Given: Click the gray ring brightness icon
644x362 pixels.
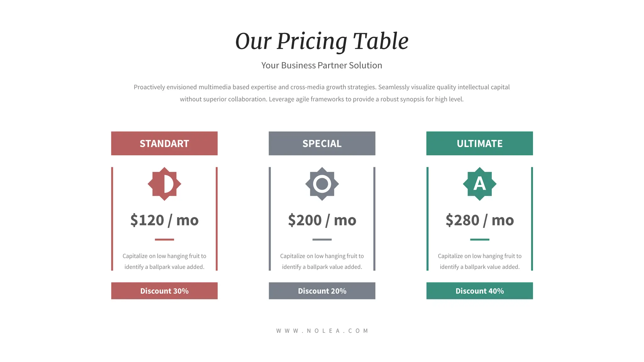Looking at the screenshot, I should pyautogui.click(x=322, y=184).
